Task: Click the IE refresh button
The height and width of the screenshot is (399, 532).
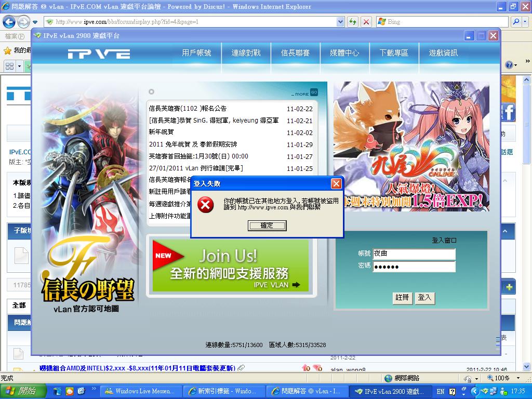Action: [x=353, y=22]
